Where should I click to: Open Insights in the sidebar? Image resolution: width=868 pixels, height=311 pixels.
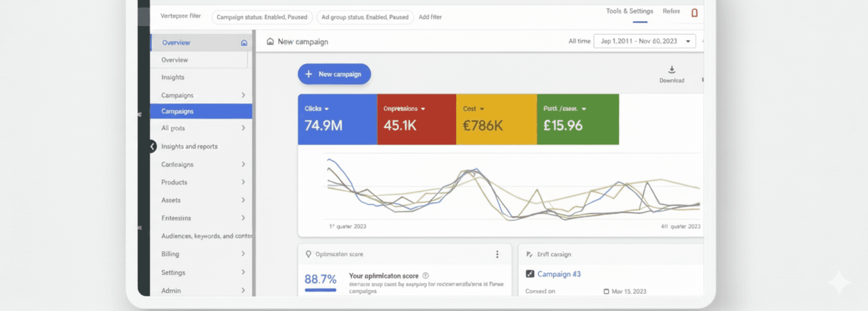click(x=173, y=77)
